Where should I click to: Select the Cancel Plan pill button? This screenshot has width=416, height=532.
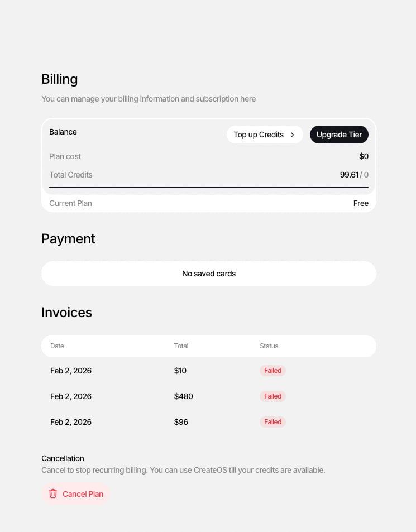(75, 493)
